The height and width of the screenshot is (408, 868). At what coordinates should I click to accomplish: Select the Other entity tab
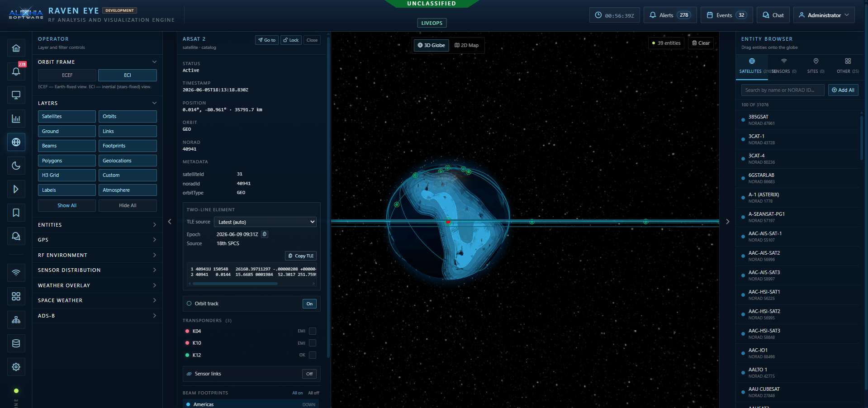coord(848,66)
